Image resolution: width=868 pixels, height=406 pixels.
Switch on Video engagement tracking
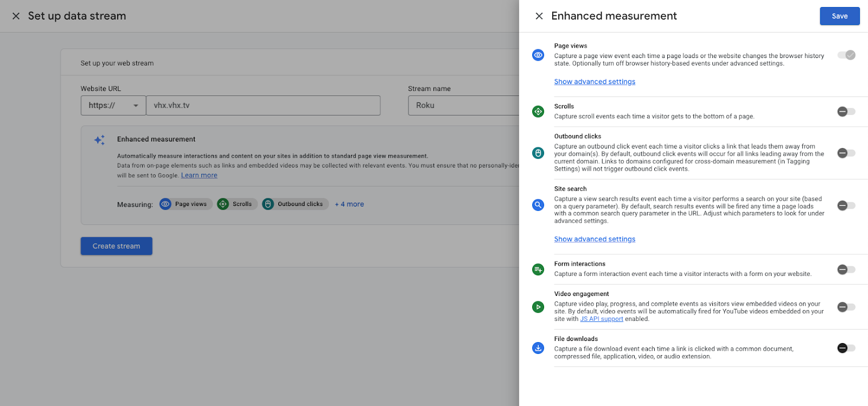846,307
